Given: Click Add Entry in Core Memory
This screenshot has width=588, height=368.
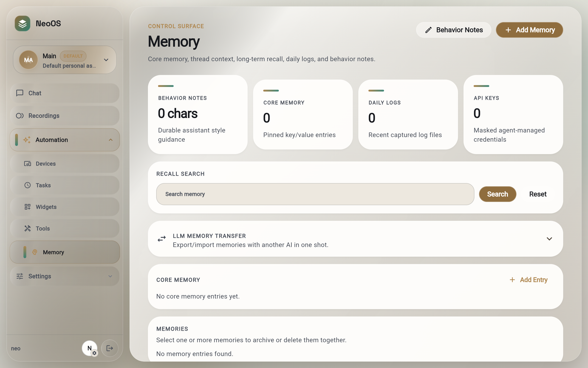Looking at the screenshot, I should tap(528, 280).
